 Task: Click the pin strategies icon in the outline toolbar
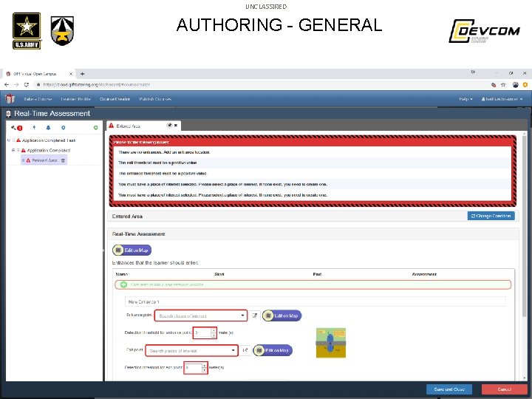coord(34,128)
